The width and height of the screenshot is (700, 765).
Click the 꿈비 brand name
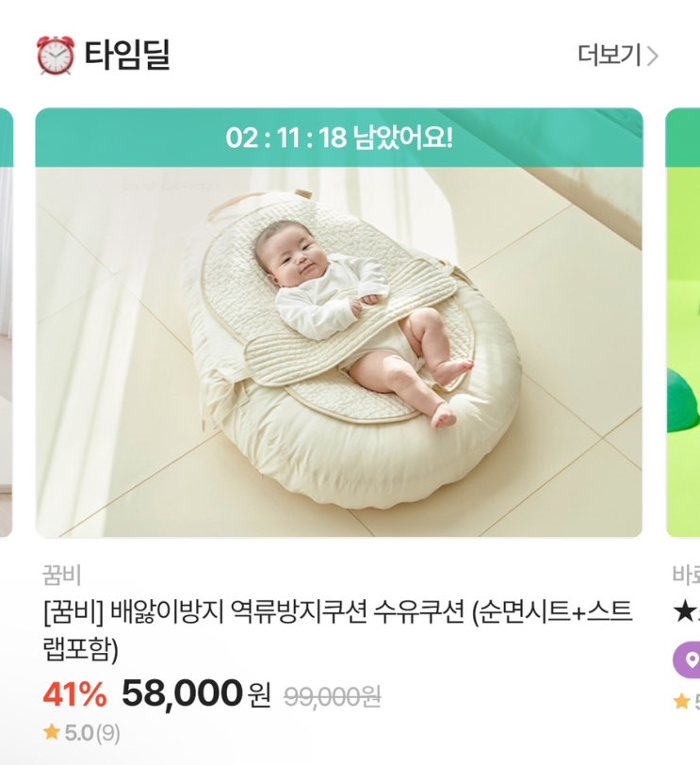(62, 575)
